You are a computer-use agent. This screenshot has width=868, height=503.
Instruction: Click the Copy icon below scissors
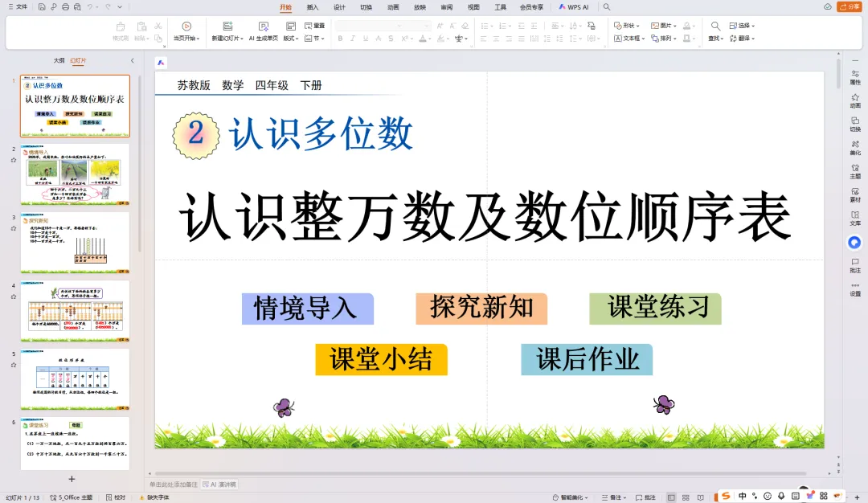point(158,39)
